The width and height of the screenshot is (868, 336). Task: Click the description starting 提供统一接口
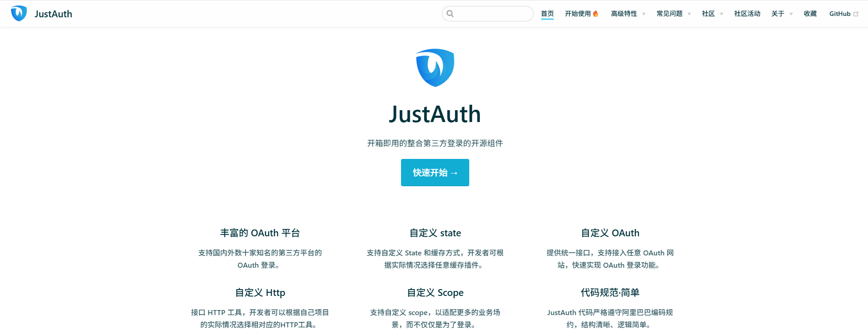[610, 259]
